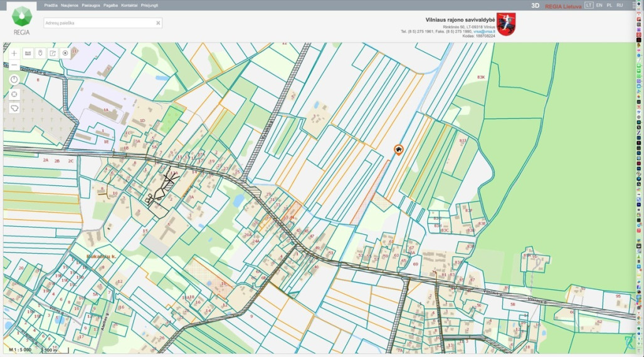Open the share map link tool
Screen dimensions: 644x357
53,53
